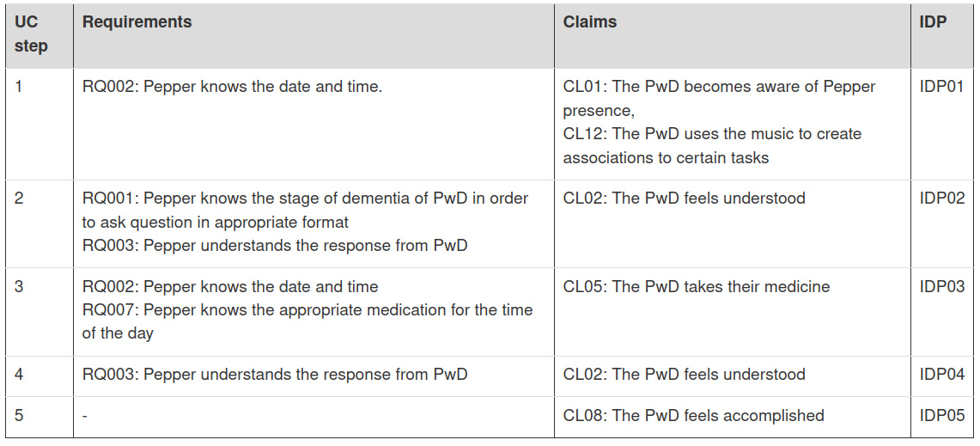Click claim CL05 about taking medicine
This screenshot has width=980, height=446.
tap(696, 287)
